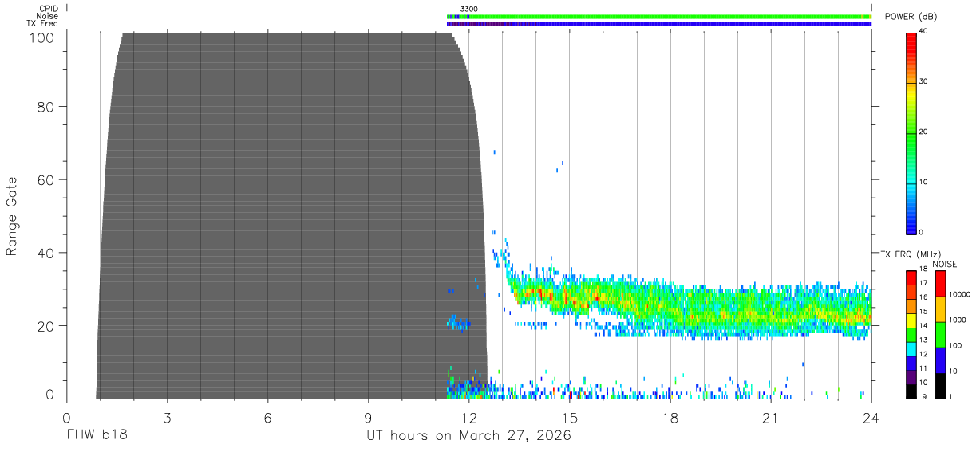Click the 24 tick on the UT hours axis
Screen dimensions: 980x452
pos(871,417)
